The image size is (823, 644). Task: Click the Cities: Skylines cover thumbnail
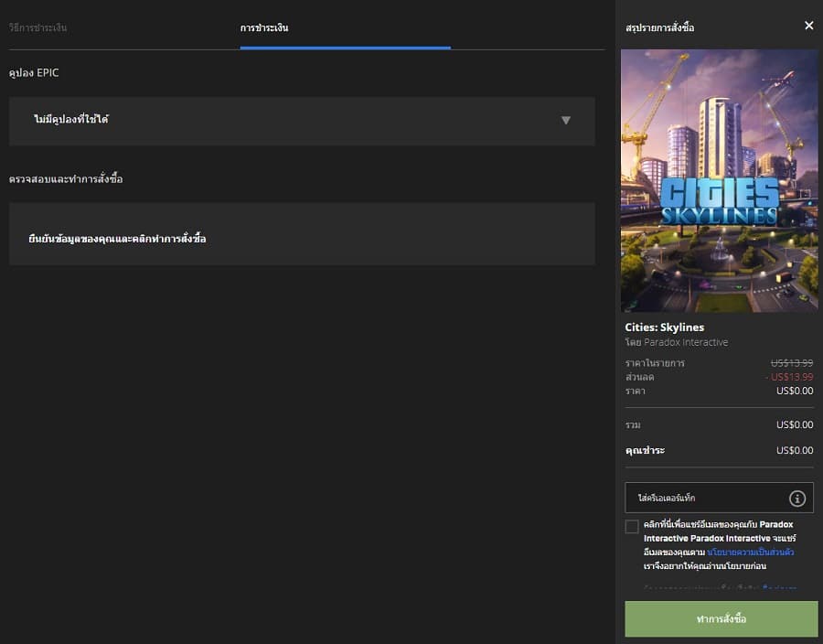[x=719, y=180]
